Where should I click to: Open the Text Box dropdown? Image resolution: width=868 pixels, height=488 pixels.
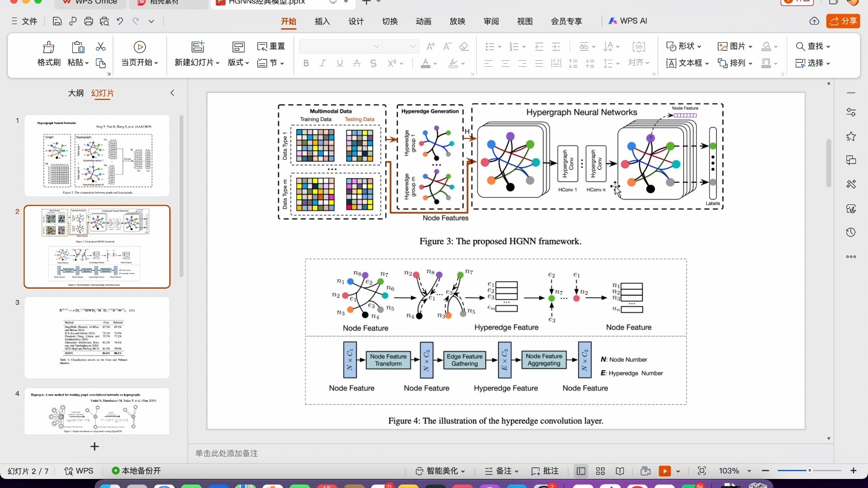687,63
